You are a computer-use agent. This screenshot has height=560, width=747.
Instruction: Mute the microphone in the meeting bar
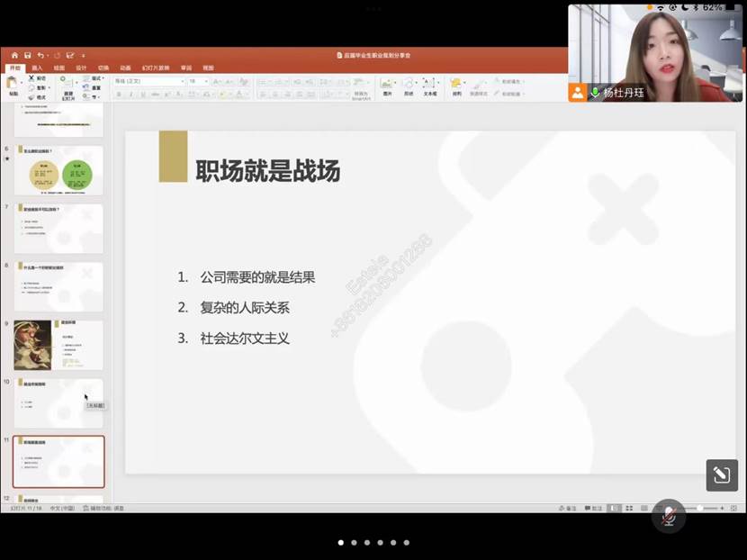[669, 517]
